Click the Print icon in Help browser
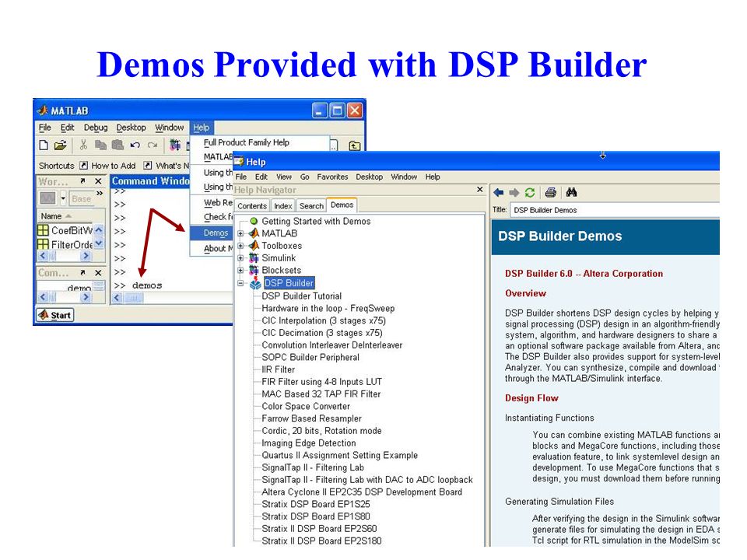Viewport: 747px width, 560px height. click(x=551, y=192)
